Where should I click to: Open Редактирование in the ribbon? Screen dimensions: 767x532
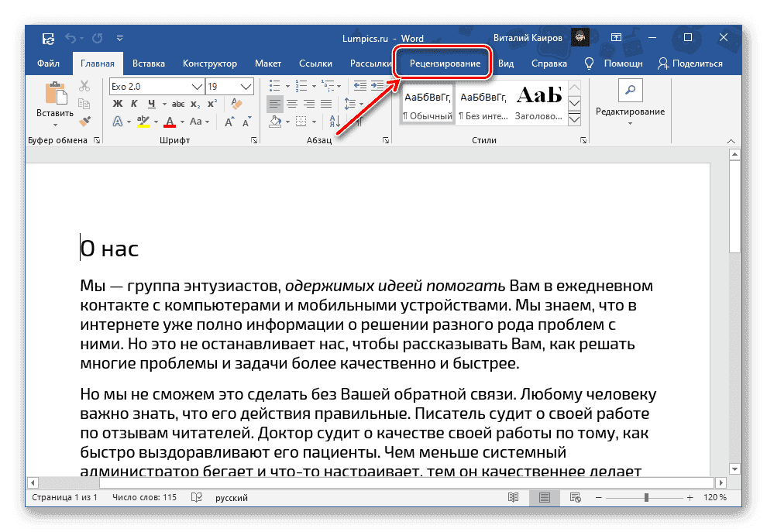629,102
